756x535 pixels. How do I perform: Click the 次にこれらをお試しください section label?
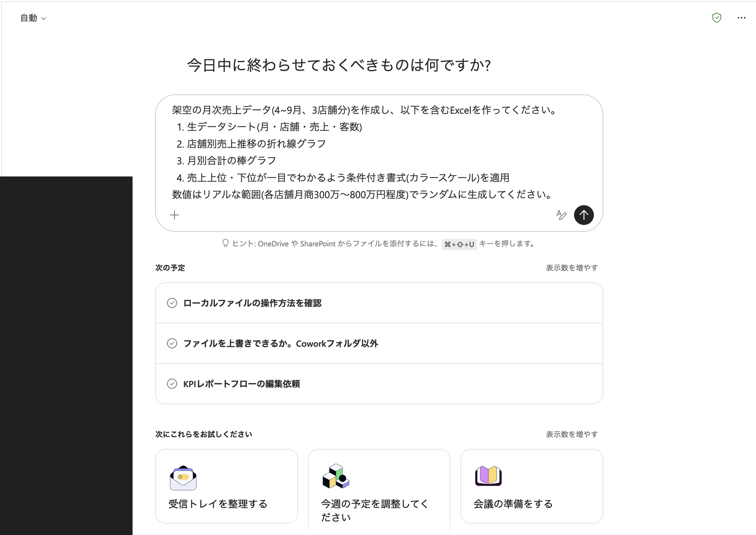(x=204, y=434)
